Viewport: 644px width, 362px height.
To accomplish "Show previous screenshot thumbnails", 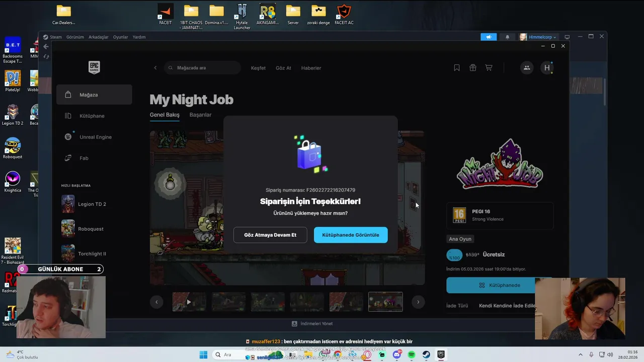I will [x=156, y=302].
